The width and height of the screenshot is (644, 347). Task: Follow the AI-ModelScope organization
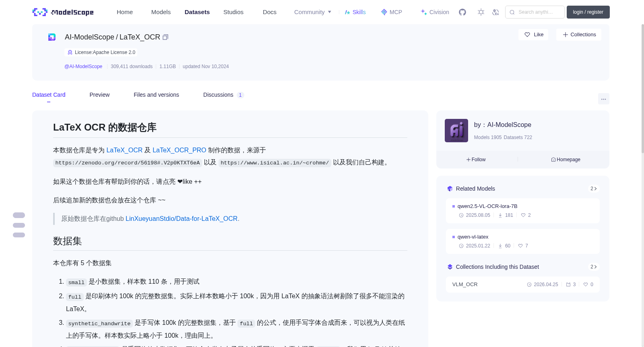(476, 160)
